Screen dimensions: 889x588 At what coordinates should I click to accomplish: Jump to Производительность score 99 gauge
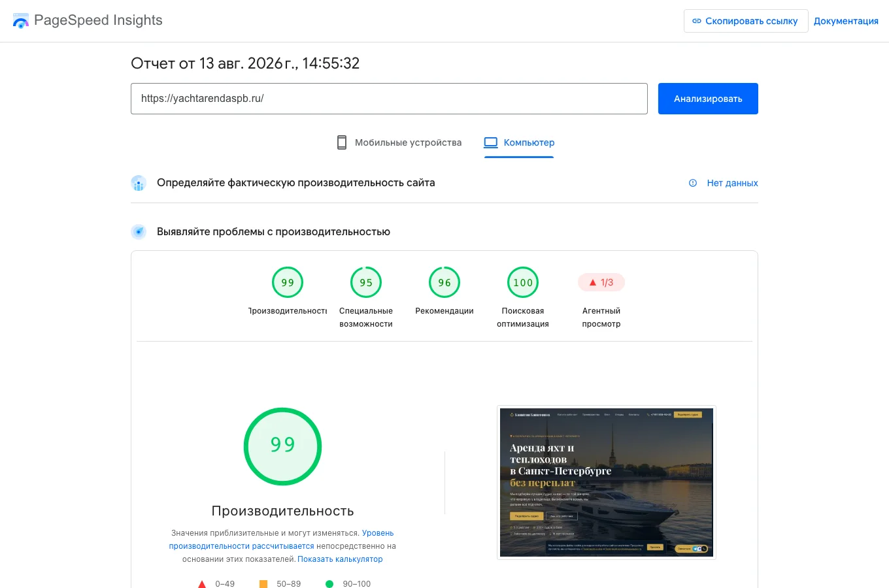tap(288, 282)
